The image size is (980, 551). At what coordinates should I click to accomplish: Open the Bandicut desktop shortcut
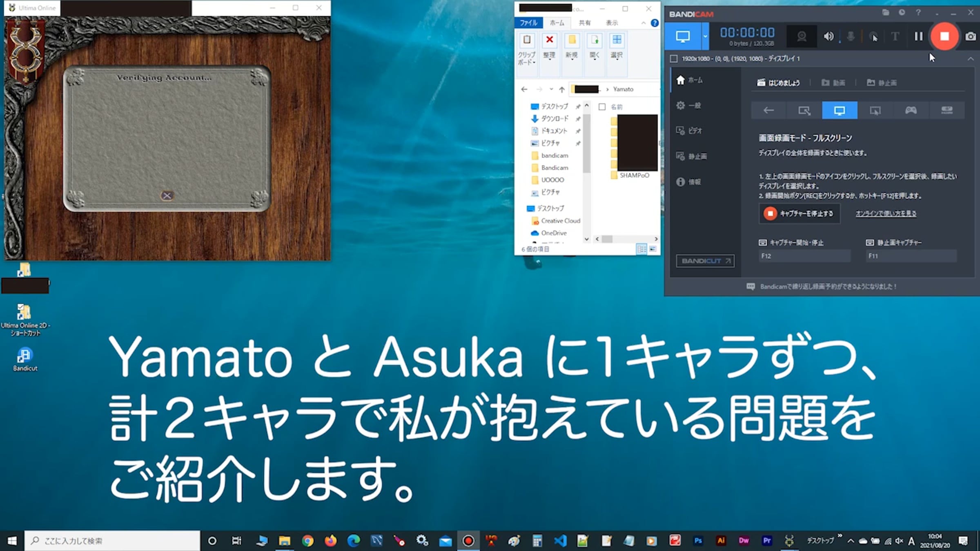[x=25, y=359]
